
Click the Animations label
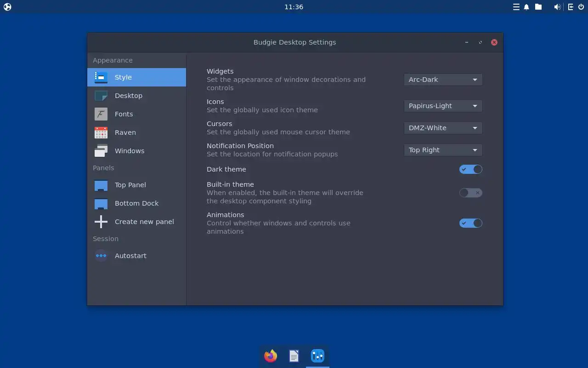(226, 215)
